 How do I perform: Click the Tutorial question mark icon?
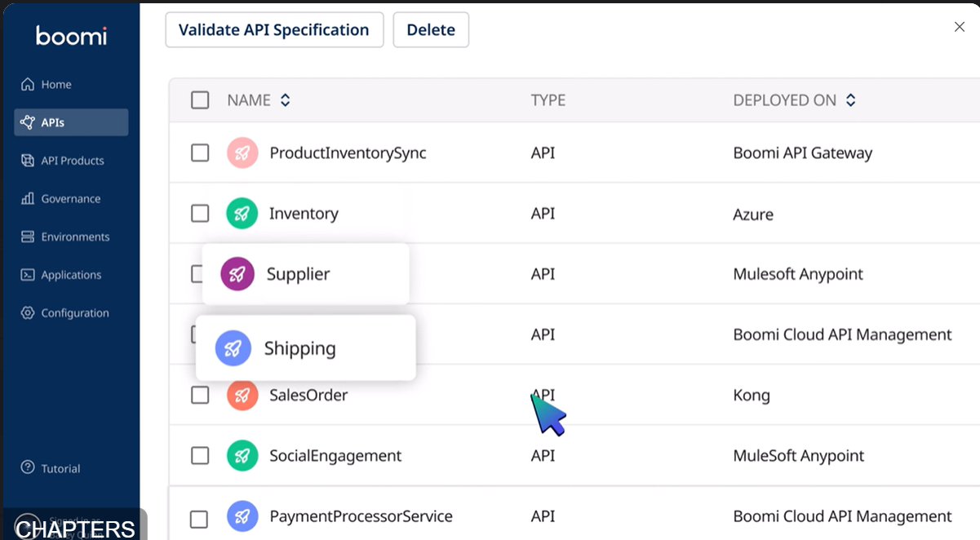click(28, 468)
